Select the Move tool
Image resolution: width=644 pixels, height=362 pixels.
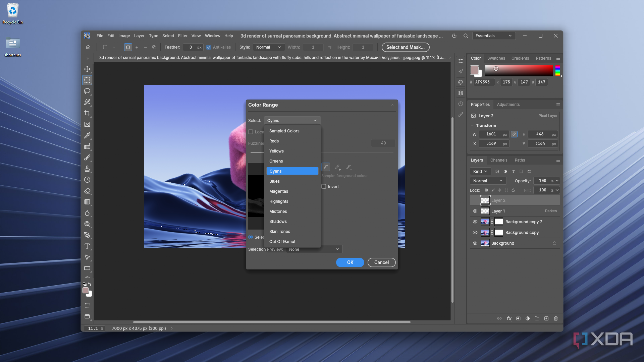(x=87, y=69)
